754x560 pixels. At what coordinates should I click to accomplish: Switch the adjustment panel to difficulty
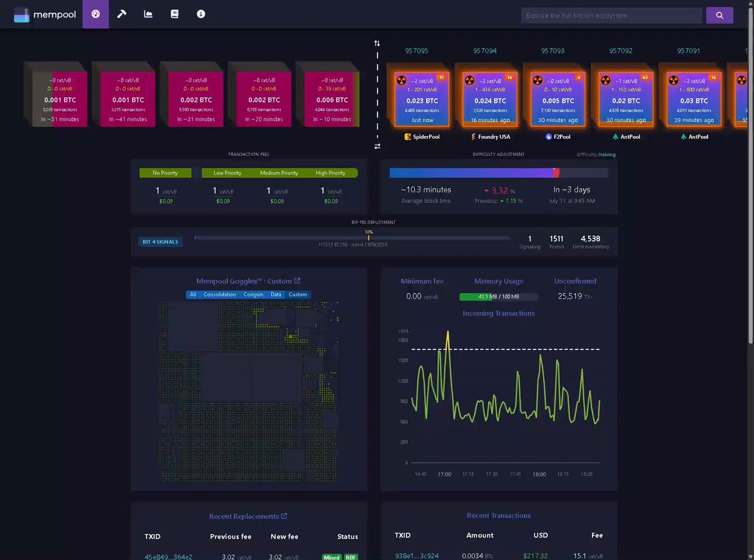[x=587, y=155]
